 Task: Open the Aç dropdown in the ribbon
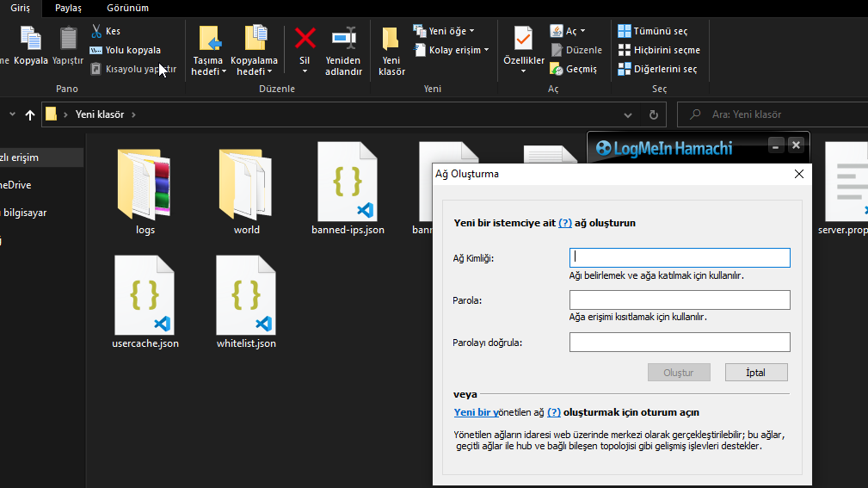click(568, 31)
